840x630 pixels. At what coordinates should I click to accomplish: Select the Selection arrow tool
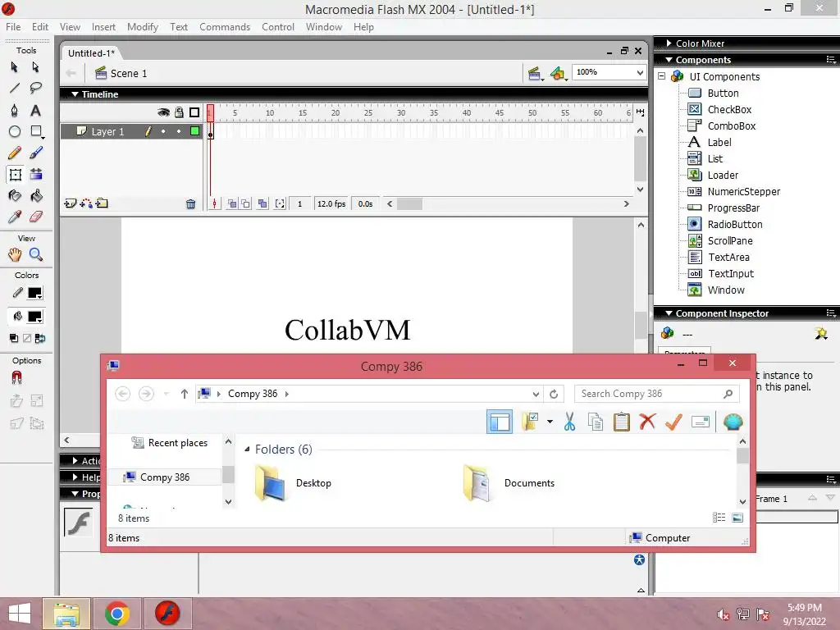coord(15,67)
